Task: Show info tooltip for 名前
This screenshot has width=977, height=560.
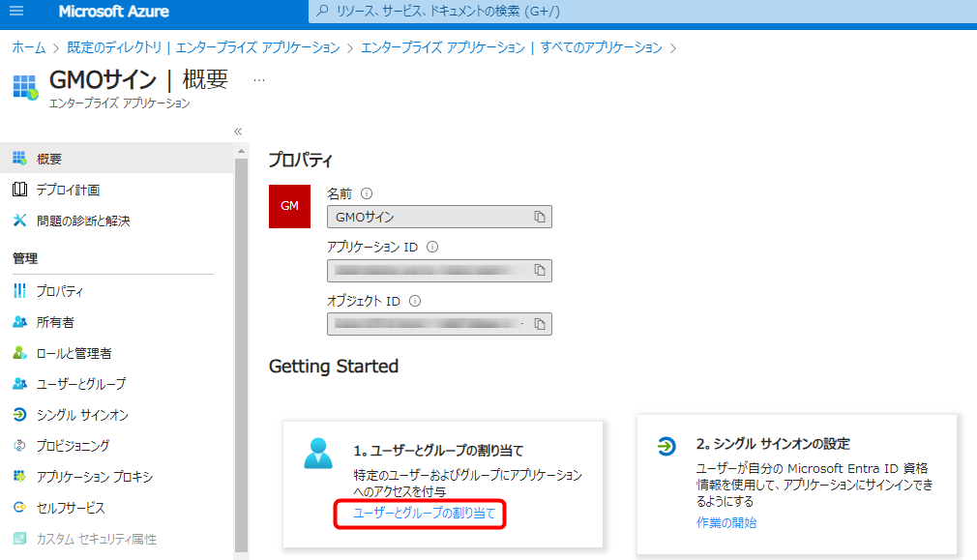Action: 367,193
